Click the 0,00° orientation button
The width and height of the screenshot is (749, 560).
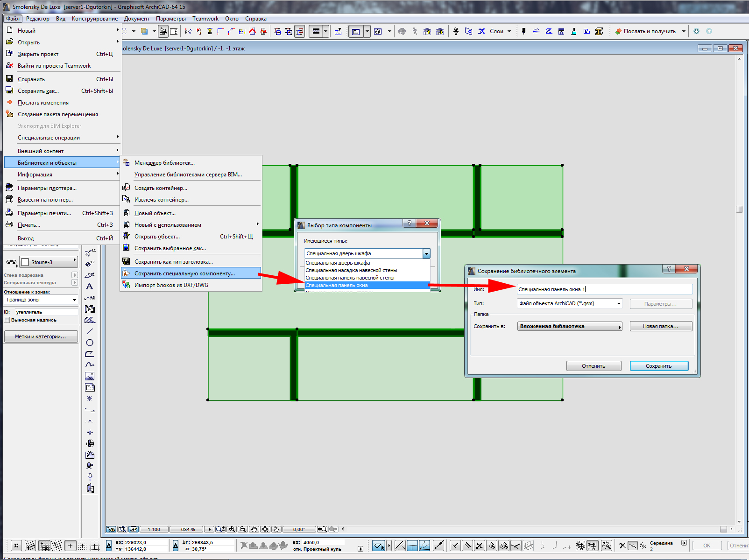point(299,529)
